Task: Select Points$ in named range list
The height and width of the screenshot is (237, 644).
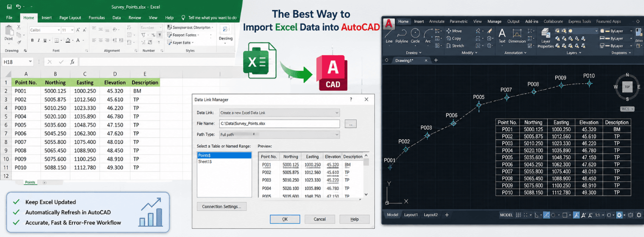Action: tap(224, 155)
